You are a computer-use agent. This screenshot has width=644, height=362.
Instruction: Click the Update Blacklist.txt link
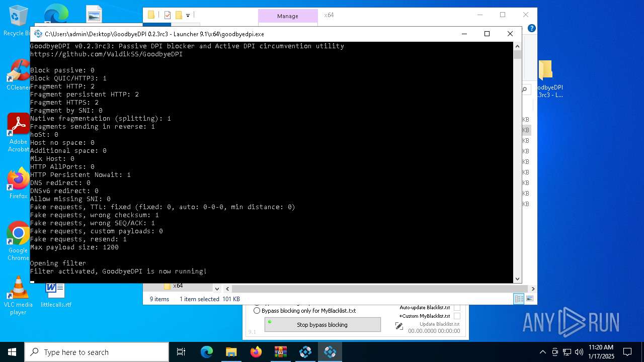(x=440, y=324)
